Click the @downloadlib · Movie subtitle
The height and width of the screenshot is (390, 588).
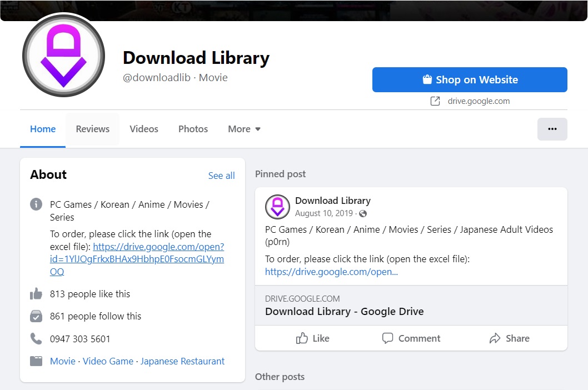pos(175,78)
